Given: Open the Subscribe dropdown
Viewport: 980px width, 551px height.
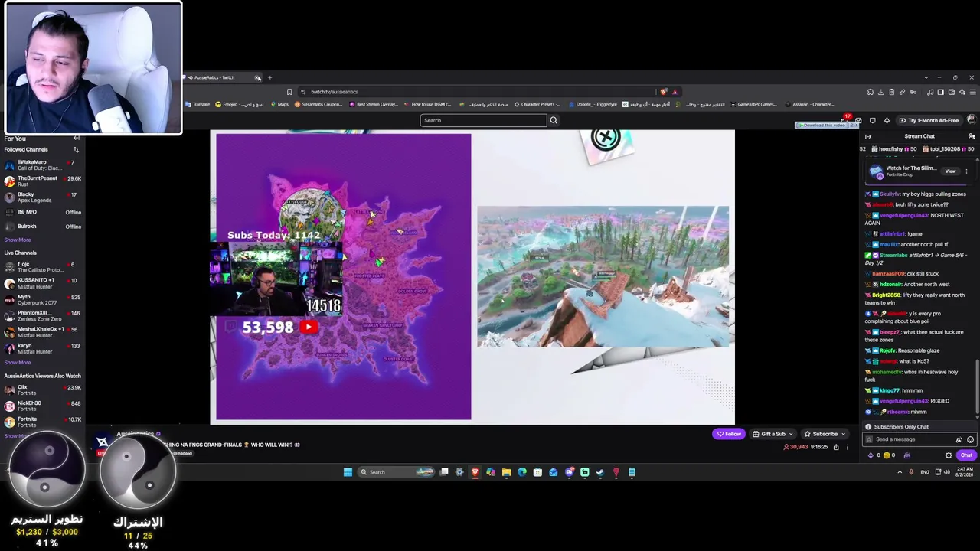Looking at the screenshot, I should click(x=825, y=434).
